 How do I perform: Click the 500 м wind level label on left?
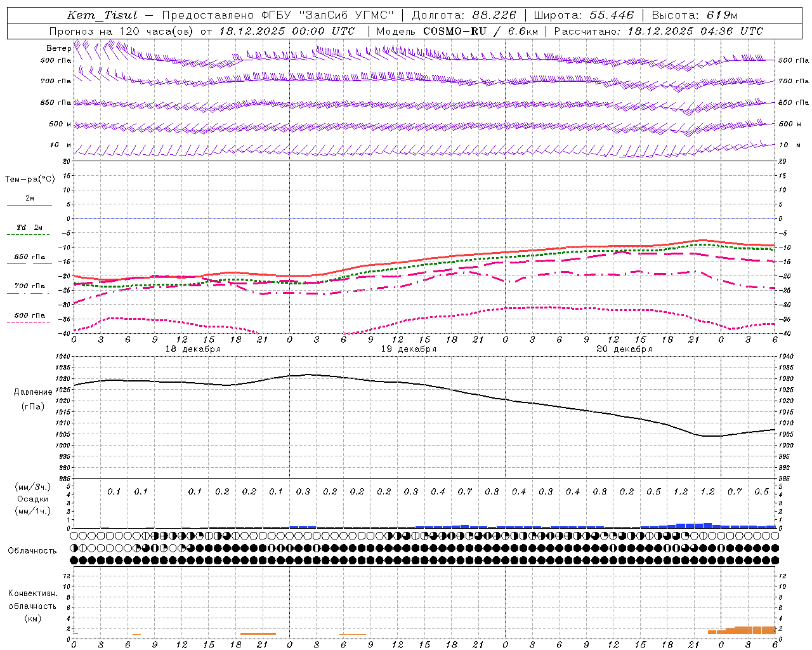(x=60, y=124)
